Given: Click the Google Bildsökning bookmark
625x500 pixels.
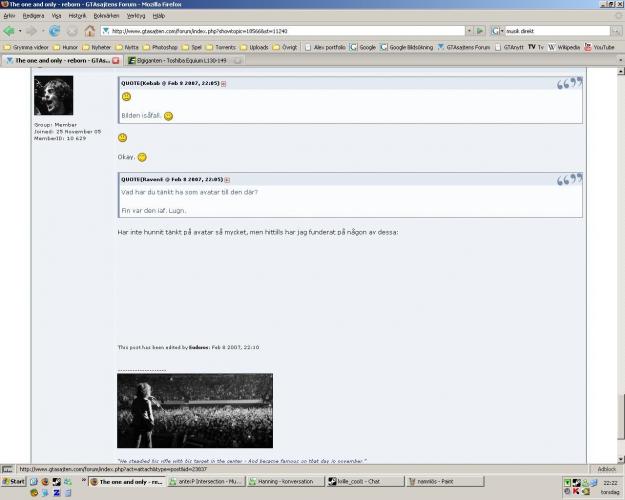Looking at the screenshot, I should [407, 47].
